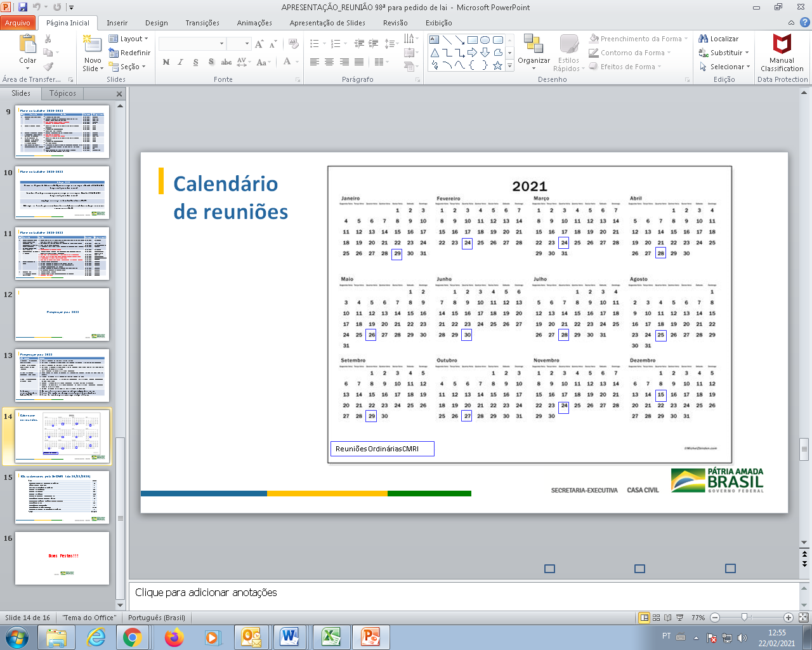Select the star shape in gallery
This screenshot has width=812, height=650.
(497, 65)
